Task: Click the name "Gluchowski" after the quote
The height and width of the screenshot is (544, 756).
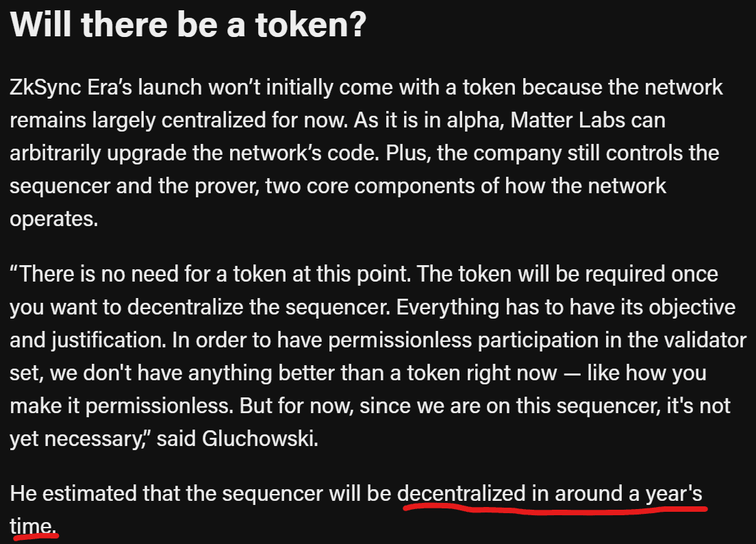Action: click(x=260, y=439)
